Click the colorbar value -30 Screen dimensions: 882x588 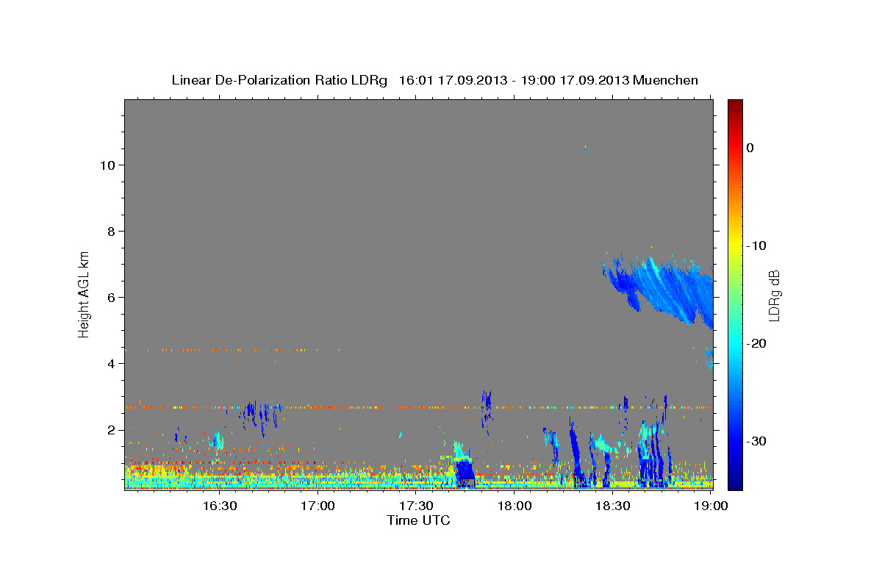coord(757,441)
